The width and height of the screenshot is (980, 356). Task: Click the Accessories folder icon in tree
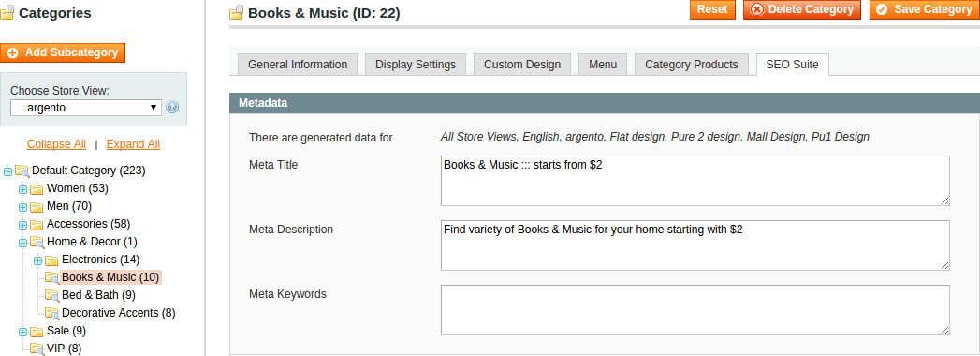tap(37, 224)
